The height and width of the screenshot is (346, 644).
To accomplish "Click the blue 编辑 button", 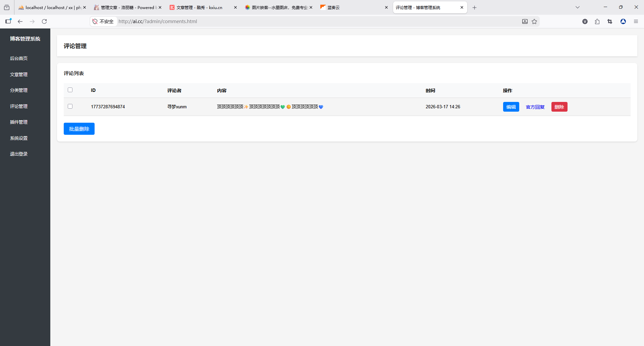I will (511, 107).
